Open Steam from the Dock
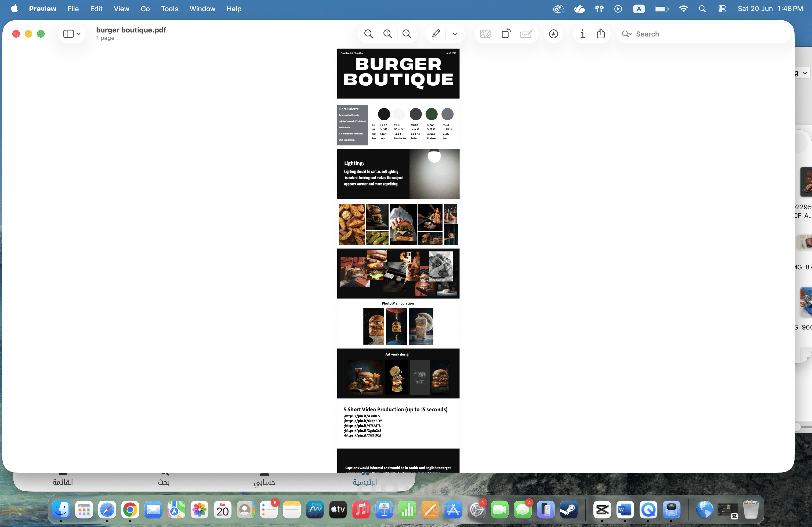812x527 pixels. click(x=568, y=510)
